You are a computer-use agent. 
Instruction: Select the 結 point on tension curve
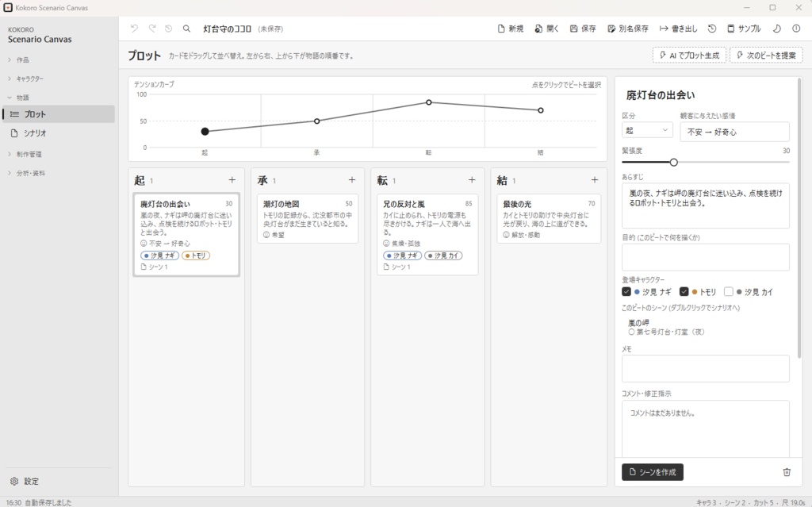541,110
